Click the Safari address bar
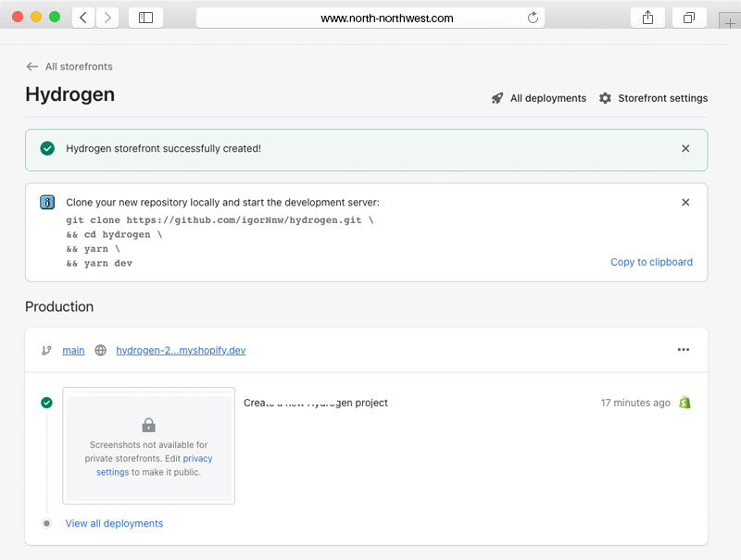Viewport: 741px width, 560px height. click(370, 18)
